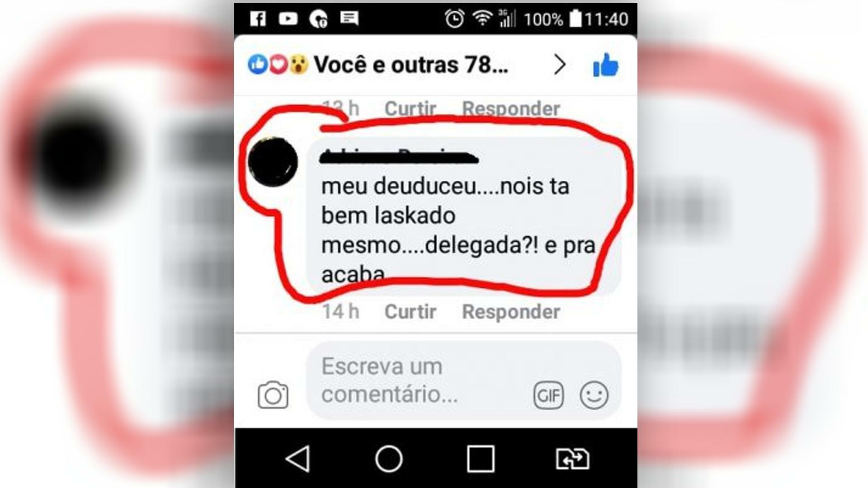The width and height of the screenshot is (868, 488).
Task: Click Responder under the upper comment
Action: pos(511,108)
